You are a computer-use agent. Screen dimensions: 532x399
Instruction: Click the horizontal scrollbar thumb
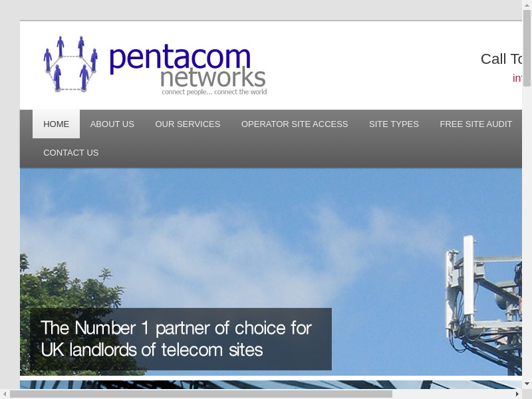[201, 394]
